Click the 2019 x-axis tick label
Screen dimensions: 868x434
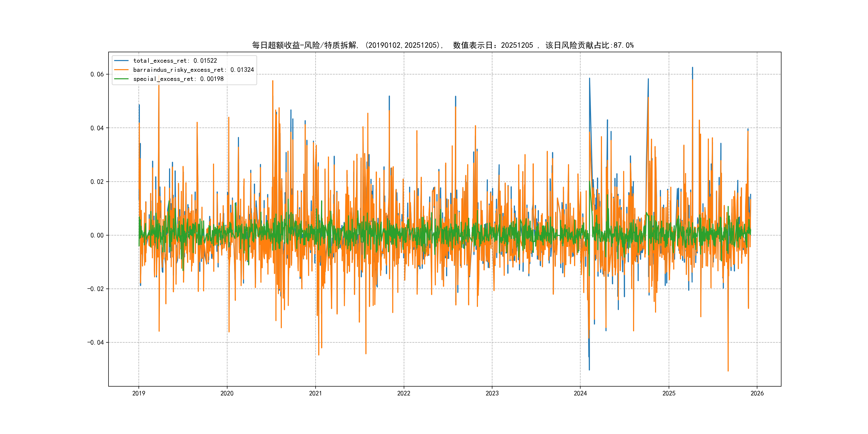(139, 393)
